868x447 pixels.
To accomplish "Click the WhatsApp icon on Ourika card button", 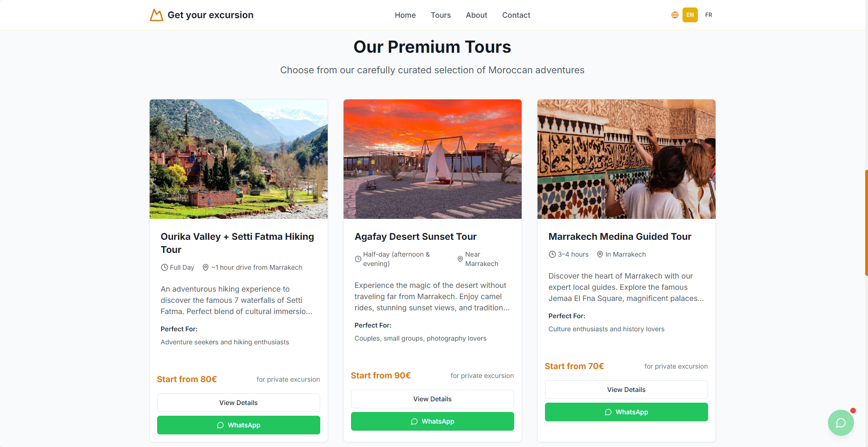I will click(220, 425).
